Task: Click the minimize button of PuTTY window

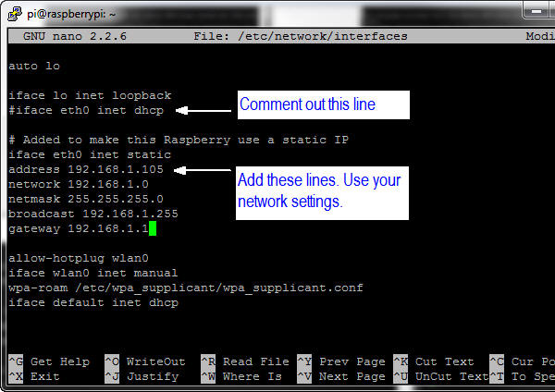Action: [x=538, y=12]
